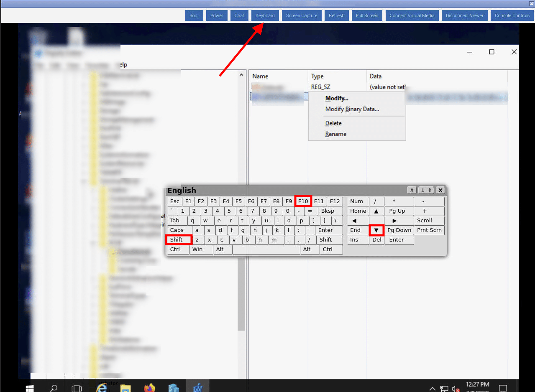Click the Connect Virtual Media button
The width and height of the screenshot is (535, 392).
pyautogui.click(x=412, y=15)
